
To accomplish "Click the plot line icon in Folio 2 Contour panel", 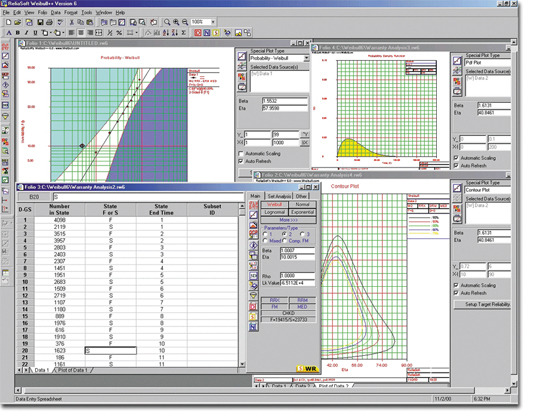I will pyautogui.click(x=457, y=188).
